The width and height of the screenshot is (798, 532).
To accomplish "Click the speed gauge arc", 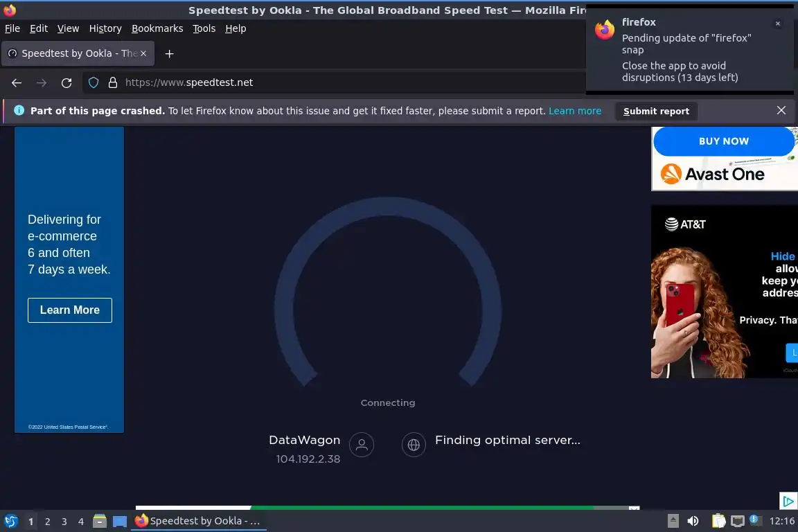I will pos(388,206).
